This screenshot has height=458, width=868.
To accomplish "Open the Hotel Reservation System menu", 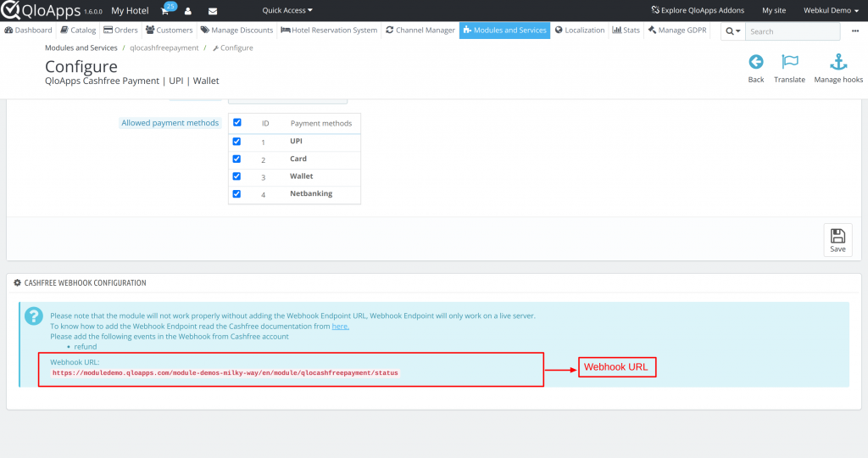I will point(330,30).
